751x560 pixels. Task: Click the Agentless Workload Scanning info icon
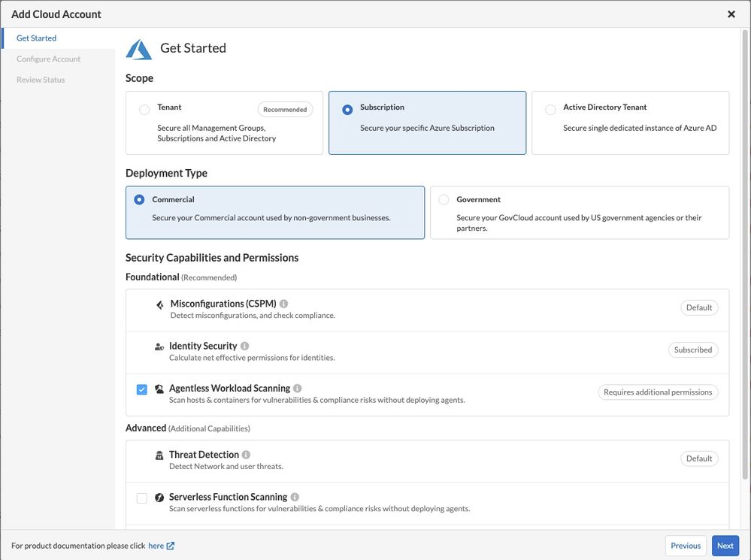pos(298,389)
